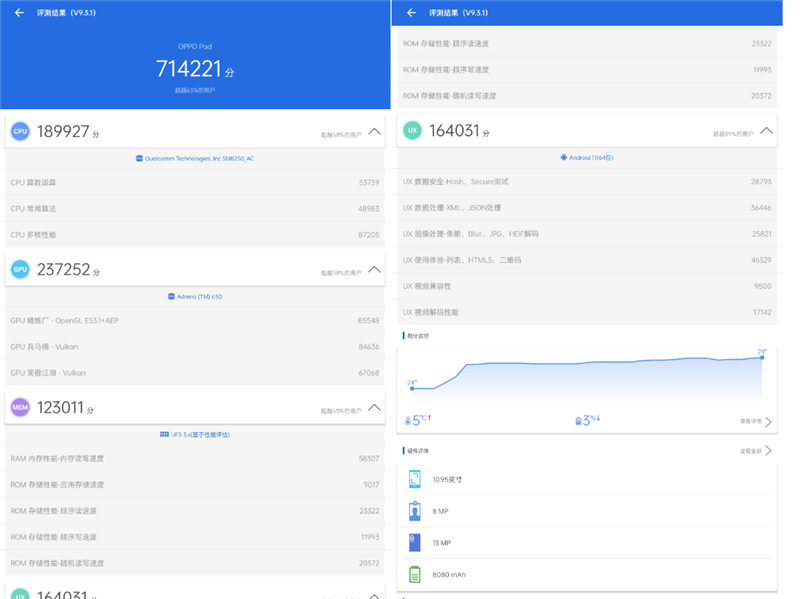Select the ROM row scoring 9017
Viewport: 800px width, 599px height.
click(195, 485)
